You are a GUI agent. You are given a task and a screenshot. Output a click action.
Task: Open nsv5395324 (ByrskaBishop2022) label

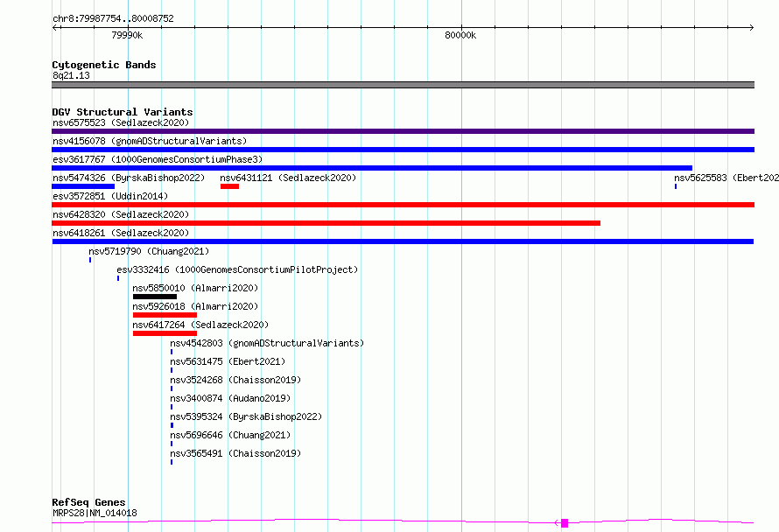[x=246, y=416]
